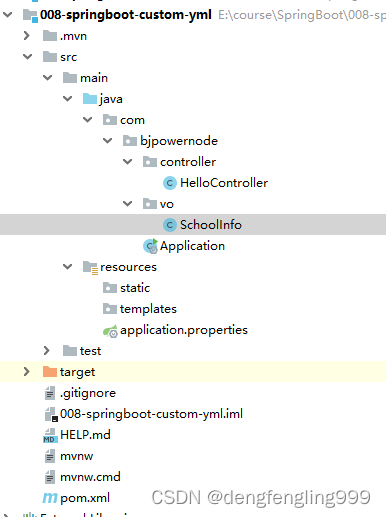
Task: Click the Application run class icon
Action: [x=150, y=246]
